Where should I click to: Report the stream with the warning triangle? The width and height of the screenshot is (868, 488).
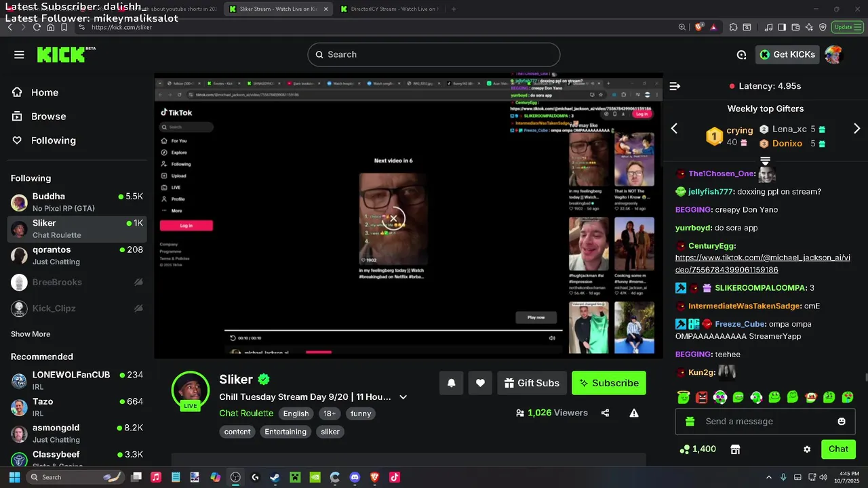[x=634, y=413]
